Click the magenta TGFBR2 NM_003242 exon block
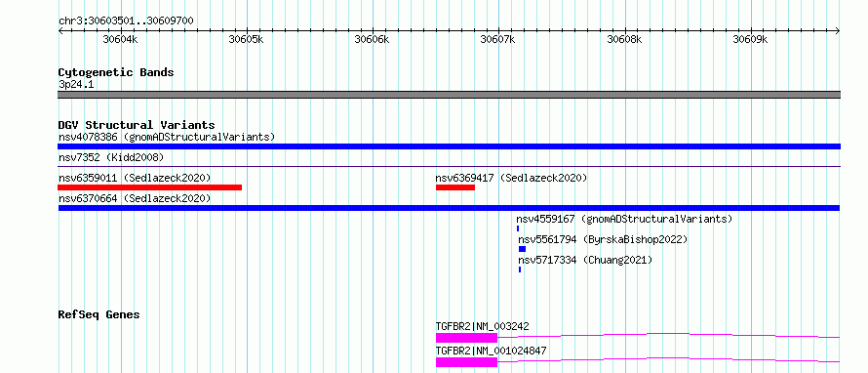 [466, 338]
